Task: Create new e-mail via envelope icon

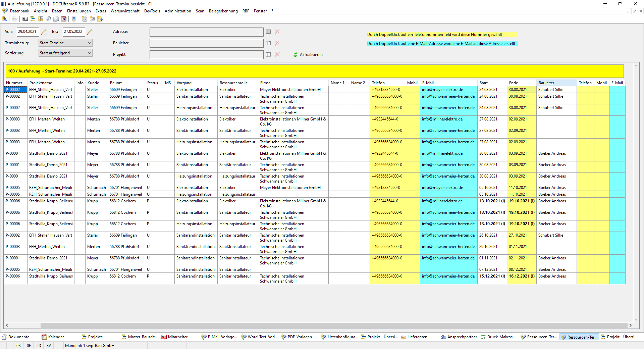Action: [x=92, y=19]
